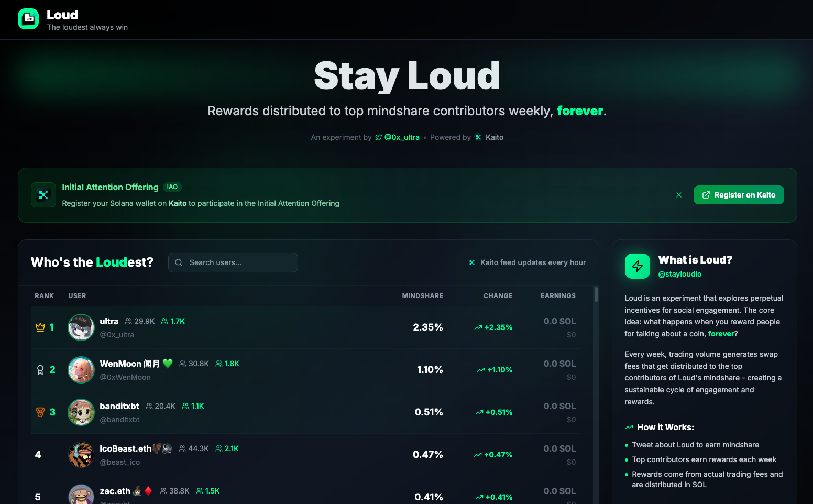Open the @0x_ultra Twitter link
Viewport: 813px width, 504px height.
coord(398,137)
